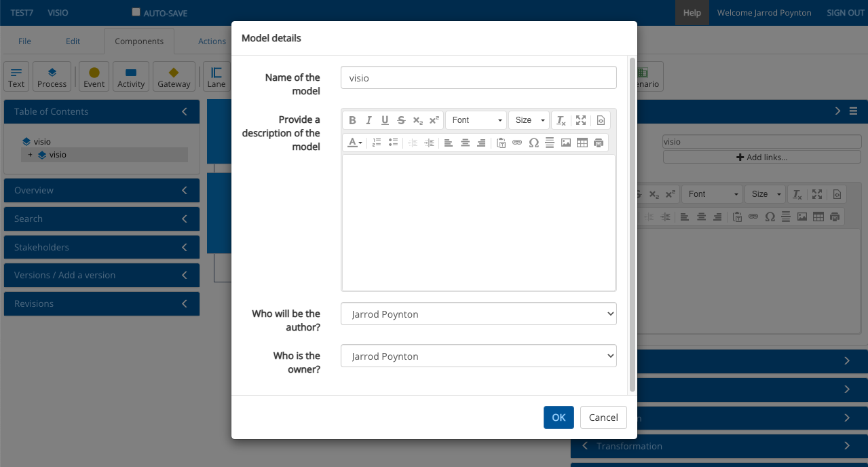
Task: Open the 'Who will be the author?' dropdown
Action: tap(478, 314)
